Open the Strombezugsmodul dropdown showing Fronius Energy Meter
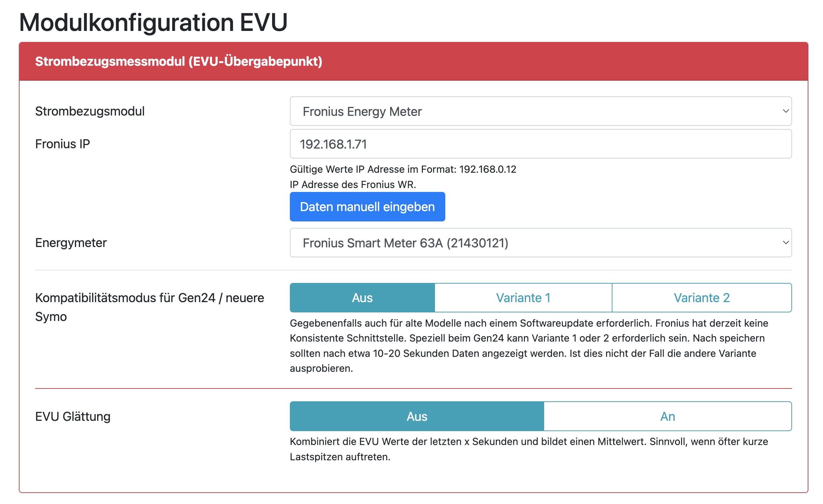The image size is (823, 504). 540,111
